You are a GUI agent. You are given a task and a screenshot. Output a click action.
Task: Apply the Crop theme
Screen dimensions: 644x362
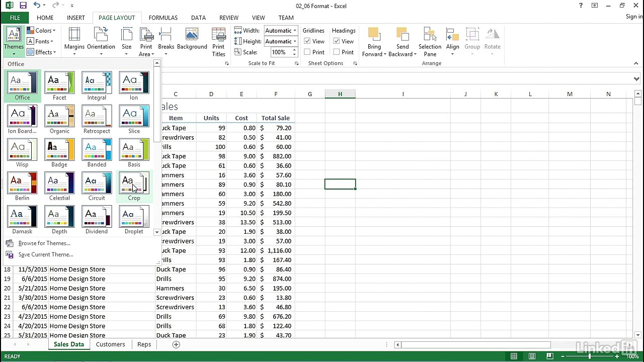(134, 187)
